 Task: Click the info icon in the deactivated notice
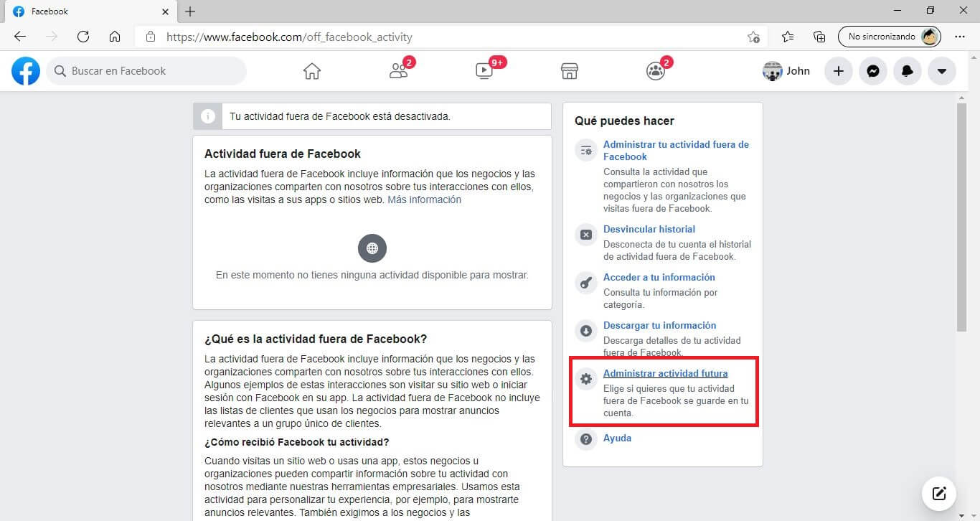click(207, 116)
